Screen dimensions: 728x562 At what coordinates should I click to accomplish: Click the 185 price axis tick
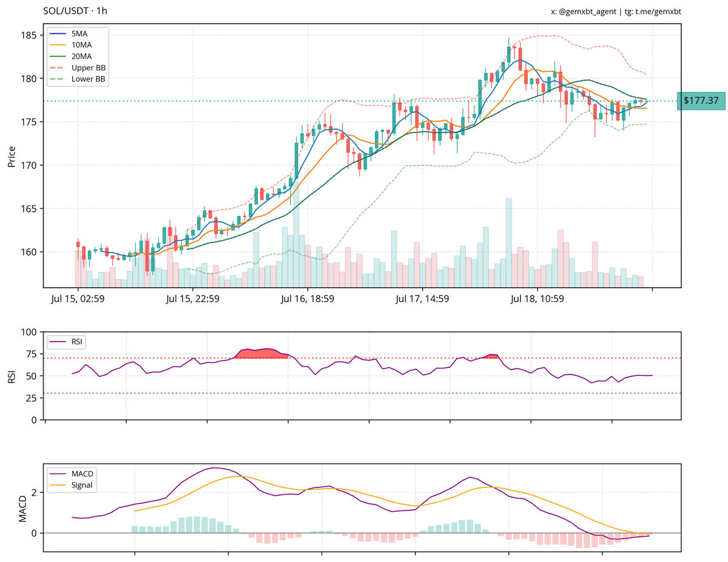[x=30, y=35]
